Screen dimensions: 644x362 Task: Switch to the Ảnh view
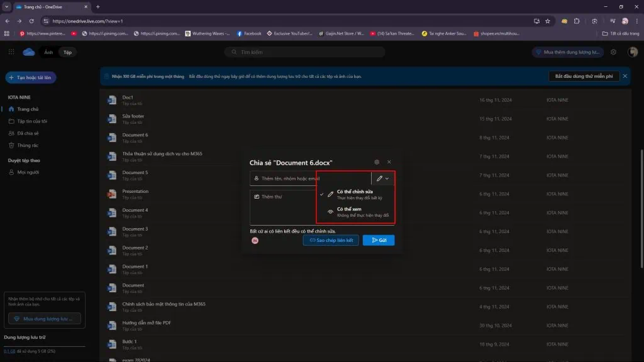click(48, 52)
